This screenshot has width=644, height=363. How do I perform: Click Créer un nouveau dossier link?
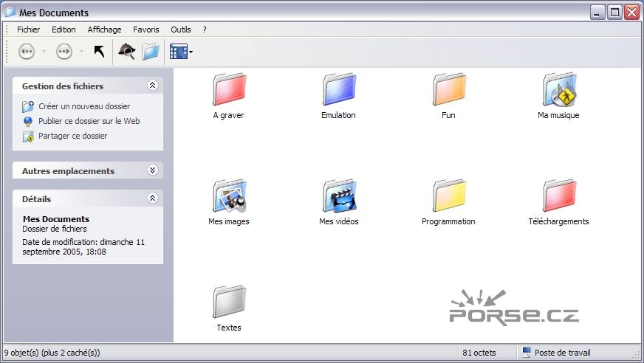click(x=83, y=106)
